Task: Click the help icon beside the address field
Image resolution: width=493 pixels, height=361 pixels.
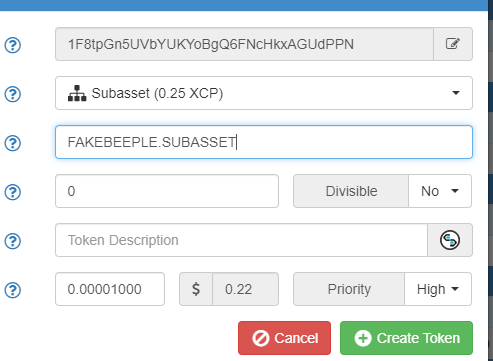Action: 13,45
